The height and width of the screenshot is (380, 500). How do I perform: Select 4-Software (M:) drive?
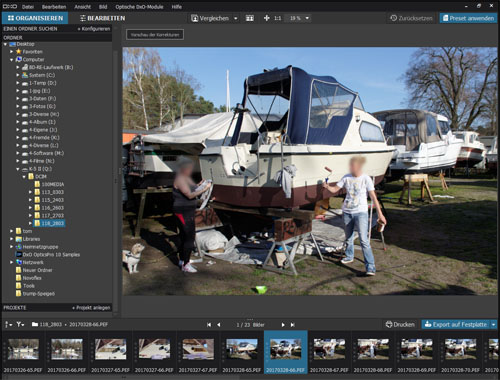pyautogui.click(x=46, y=153)
